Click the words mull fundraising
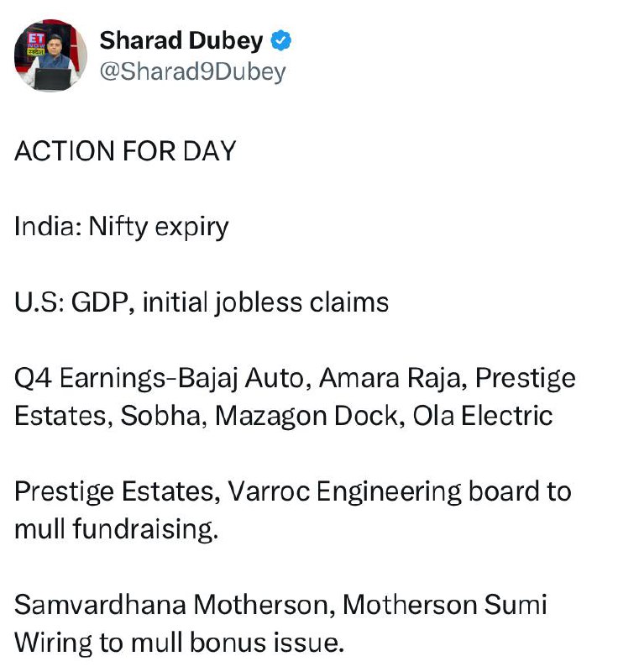Screen dimensions: 639x672 pyautogui.click(x=116, y=529)
